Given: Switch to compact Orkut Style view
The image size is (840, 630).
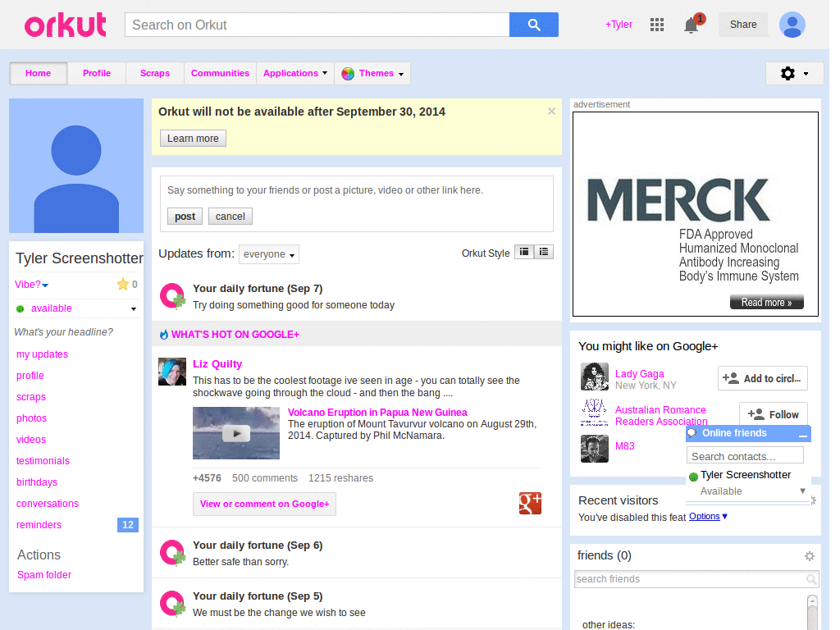Looking at the screenshot, I should pos(524,252).
